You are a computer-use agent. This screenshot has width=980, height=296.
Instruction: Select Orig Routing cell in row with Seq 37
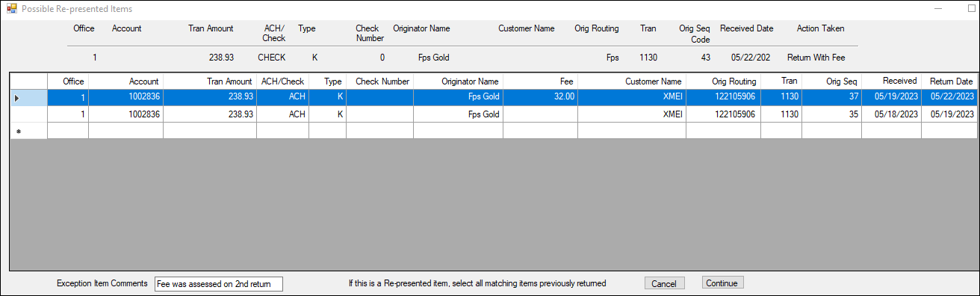pos(723,98)
